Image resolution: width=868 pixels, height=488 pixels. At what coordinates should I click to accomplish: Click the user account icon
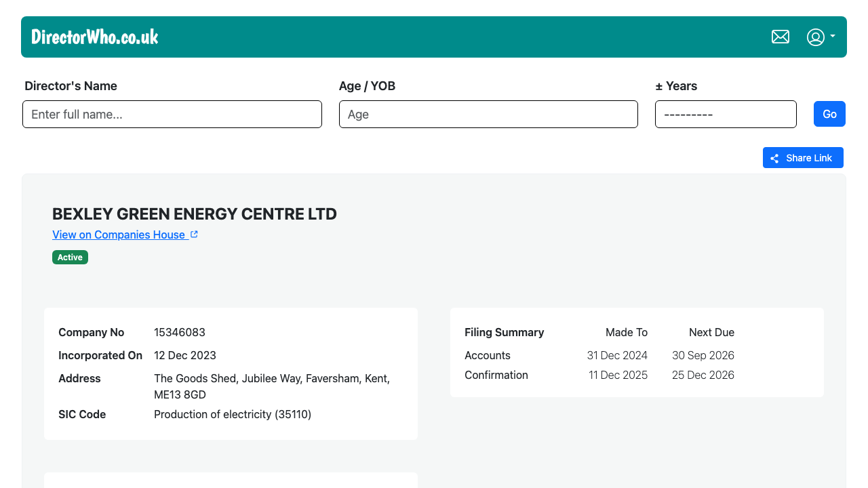coord(815,37)
